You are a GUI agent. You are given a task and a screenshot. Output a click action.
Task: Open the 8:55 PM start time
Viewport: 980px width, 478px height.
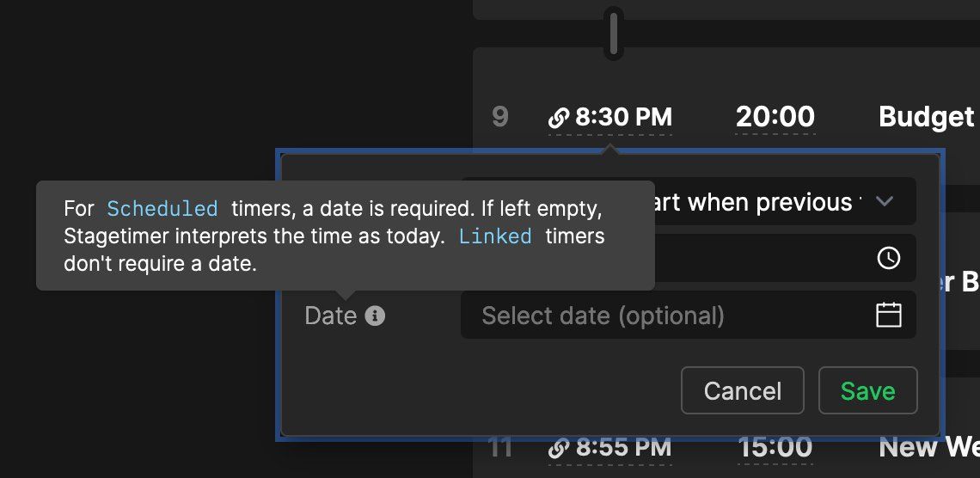pyautogui.click(x=610, y=447)
